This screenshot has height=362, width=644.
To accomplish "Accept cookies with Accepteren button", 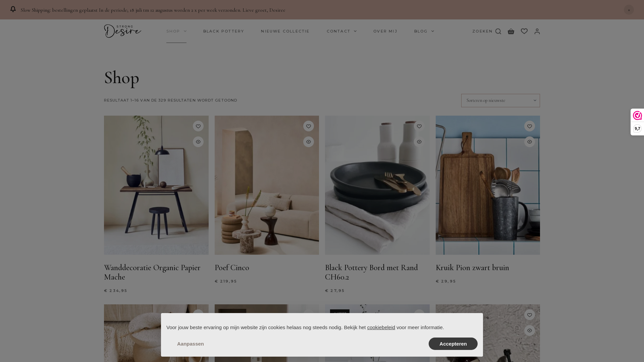I will (x=453, y=344).
